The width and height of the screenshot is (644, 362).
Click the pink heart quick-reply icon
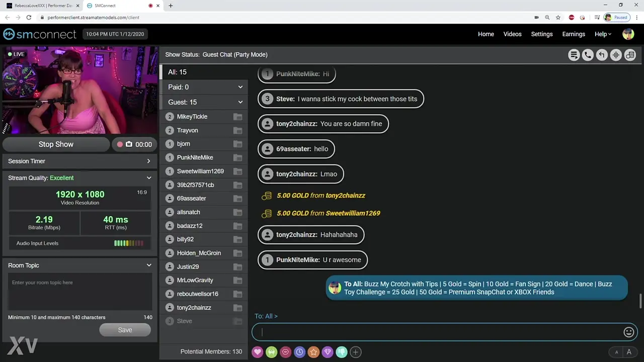(258, 352)
